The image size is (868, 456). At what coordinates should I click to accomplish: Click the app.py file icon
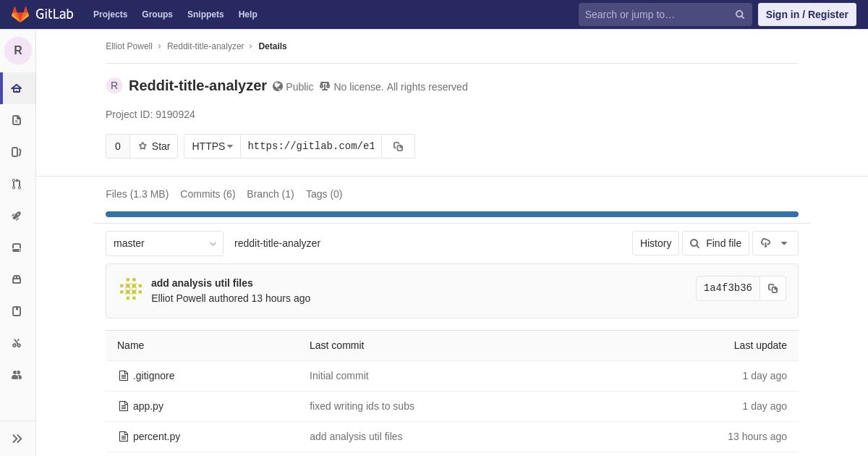(124, 406)
